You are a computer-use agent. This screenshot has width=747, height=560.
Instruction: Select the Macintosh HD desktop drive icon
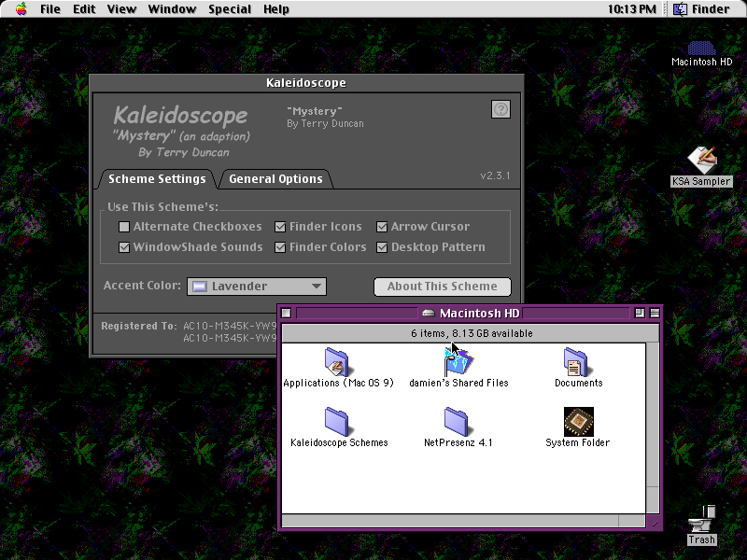coord(701,49)
